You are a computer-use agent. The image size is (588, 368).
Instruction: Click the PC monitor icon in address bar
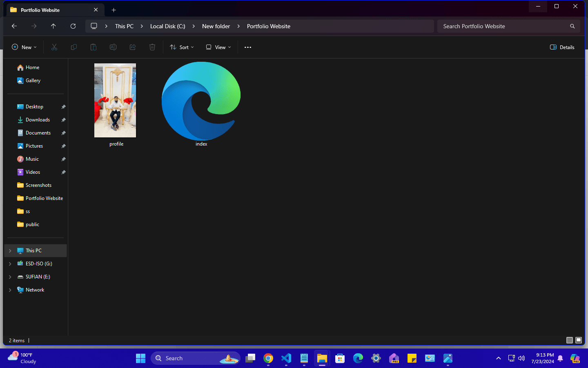[94, 26]
